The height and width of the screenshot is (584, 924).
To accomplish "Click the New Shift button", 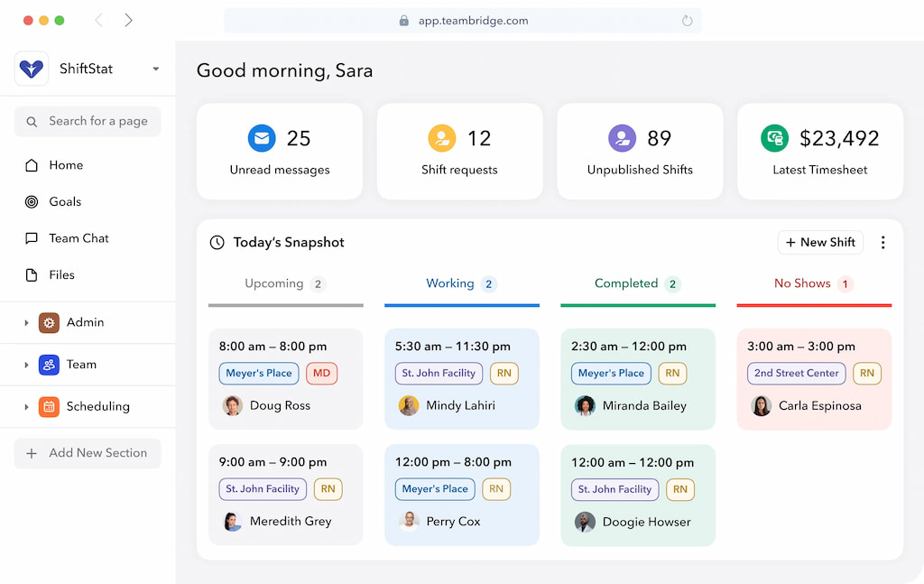I will coord(820,242).
